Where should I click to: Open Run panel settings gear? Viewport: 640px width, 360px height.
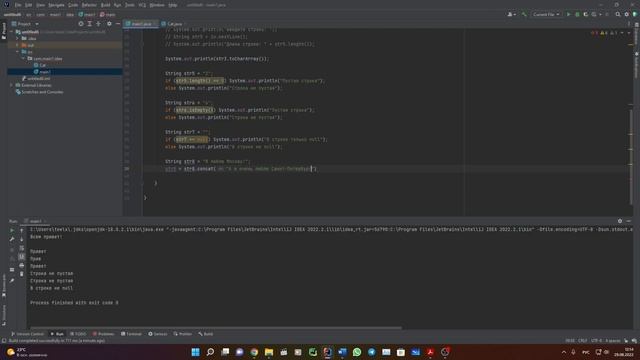(620, 221)
